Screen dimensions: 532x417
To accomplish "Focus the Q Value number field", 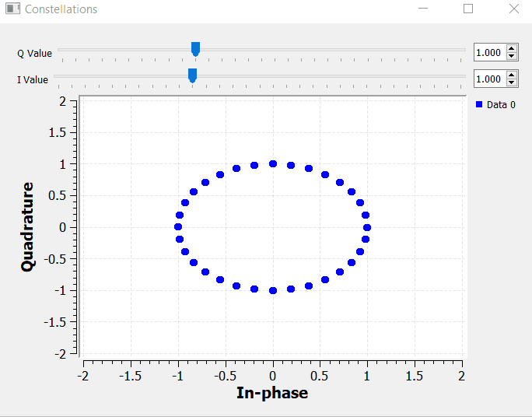I will tap(488, 53).
